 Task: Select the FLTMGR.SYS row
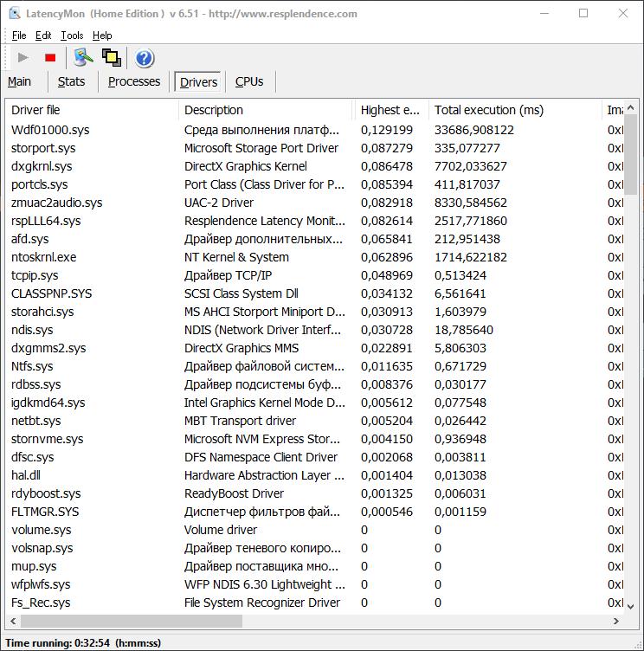(x=314, y=512)
